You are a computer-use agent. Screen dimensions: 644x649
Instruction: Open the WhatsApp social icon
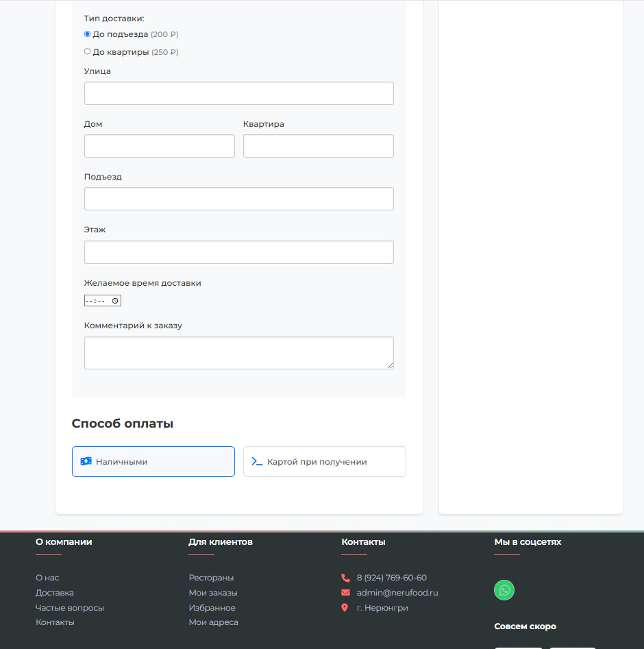tap(504, 590)
